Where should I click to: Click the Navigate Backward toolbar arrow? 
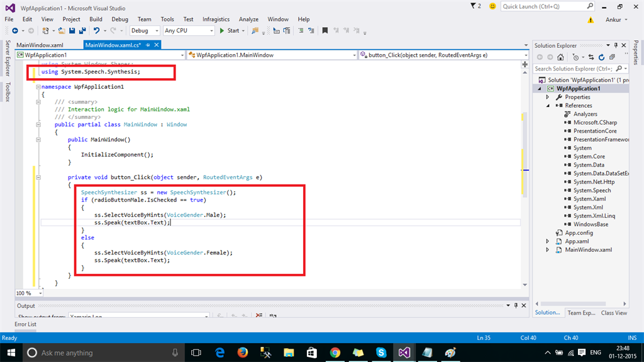click(x=15, y=30)
